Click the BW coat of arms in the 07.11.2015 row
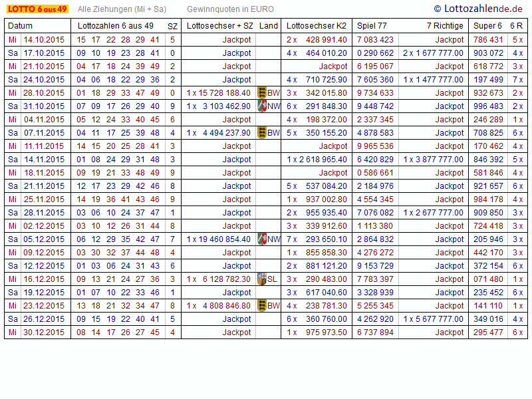532x399 pixels. (261, 133)
